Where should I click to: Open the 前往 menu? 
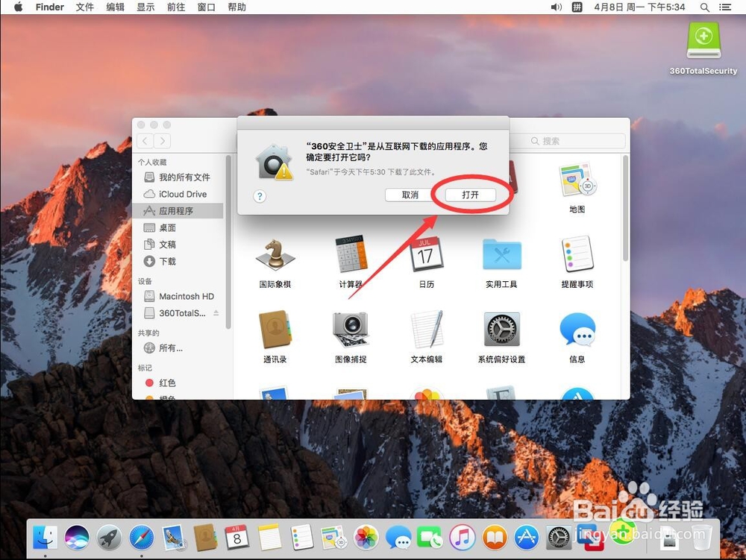coord(176,7)
